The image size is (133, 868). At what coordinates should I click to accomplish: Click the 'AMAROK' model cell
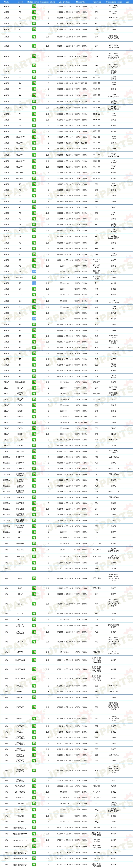[x=20, y=543]
